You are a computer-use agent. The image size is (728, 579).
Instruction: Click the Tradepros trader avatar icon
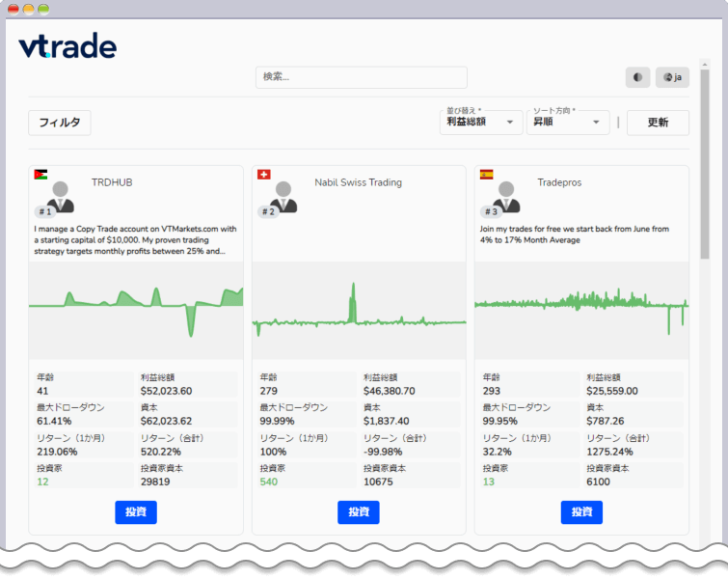pyautogui.click(x=509, y=194)
